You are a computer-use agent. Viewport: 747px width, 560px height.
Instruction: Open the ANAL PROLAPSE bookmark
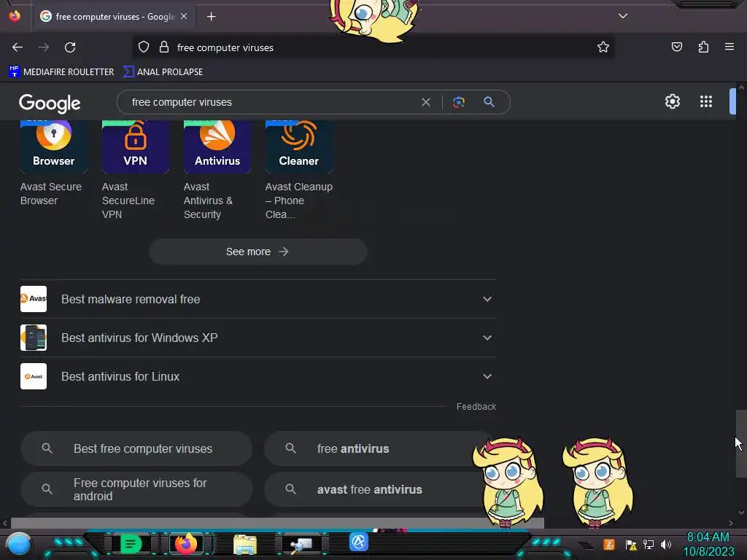pyautogui.click(x=163, y=72)
